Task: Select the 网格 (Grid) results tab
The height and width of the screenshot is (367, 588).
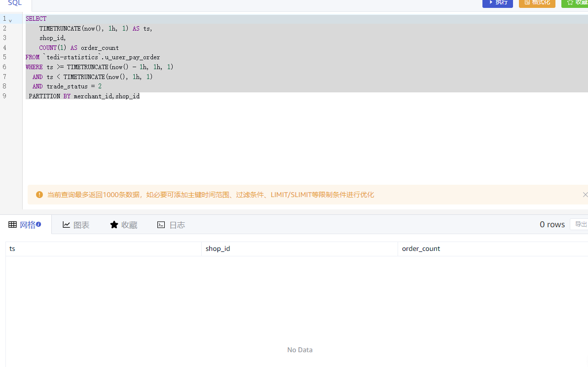Action: pyautogui.click(x=26, y=225)
